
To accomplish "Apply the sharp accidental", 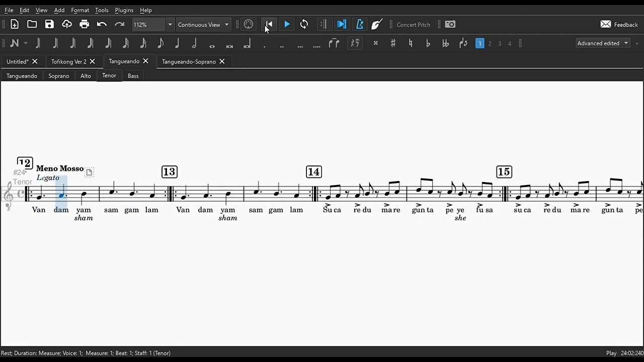I will click(x=393, y=44).
